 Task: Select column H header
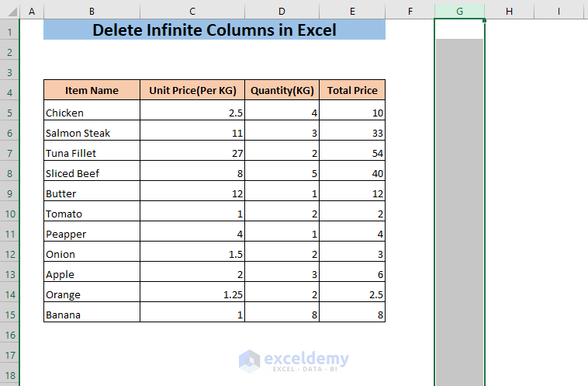[x=509, y=12]
